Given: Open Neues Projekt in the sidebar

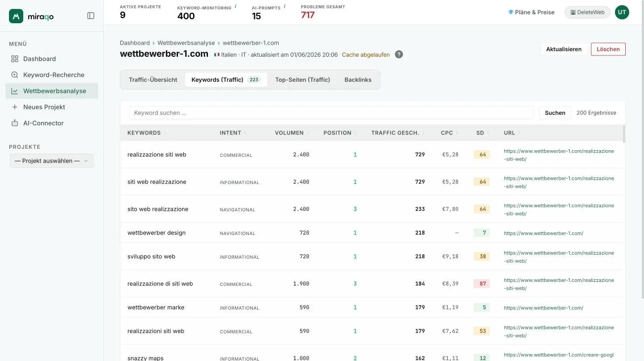Looking at the screenshot, I should 51,107.
